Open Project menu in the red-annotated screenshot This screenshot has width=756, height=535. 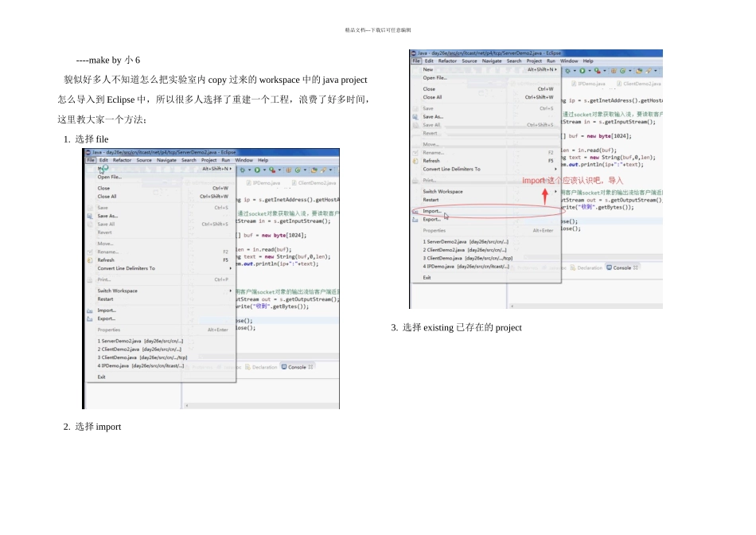click(x=534, y=61)
